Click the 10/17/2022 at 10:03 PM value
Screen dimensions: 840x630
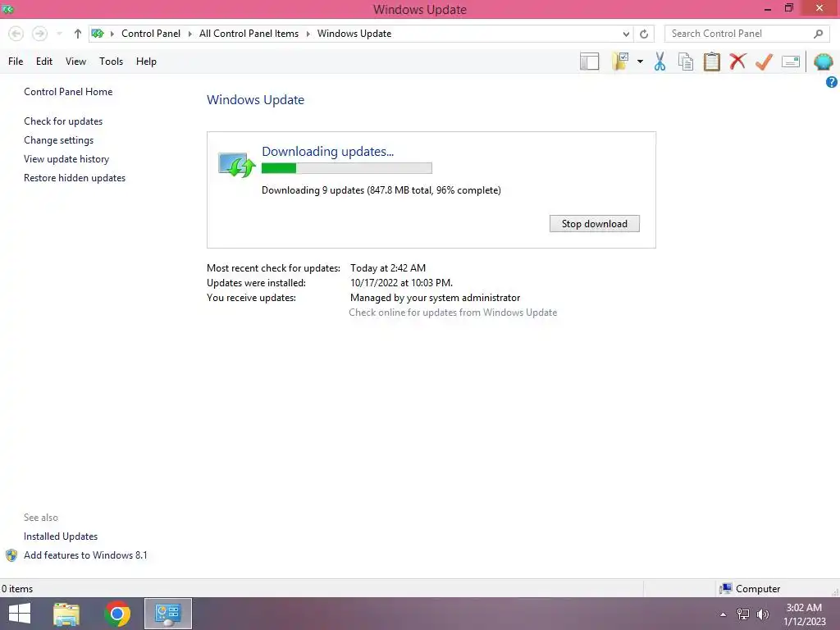click(401, 283)
